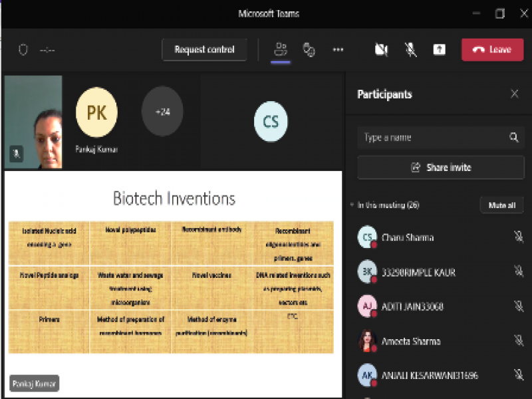Open the More actions ellipsis menu
The width and height of the screenshot is (532, 399).
click(338, 50)
